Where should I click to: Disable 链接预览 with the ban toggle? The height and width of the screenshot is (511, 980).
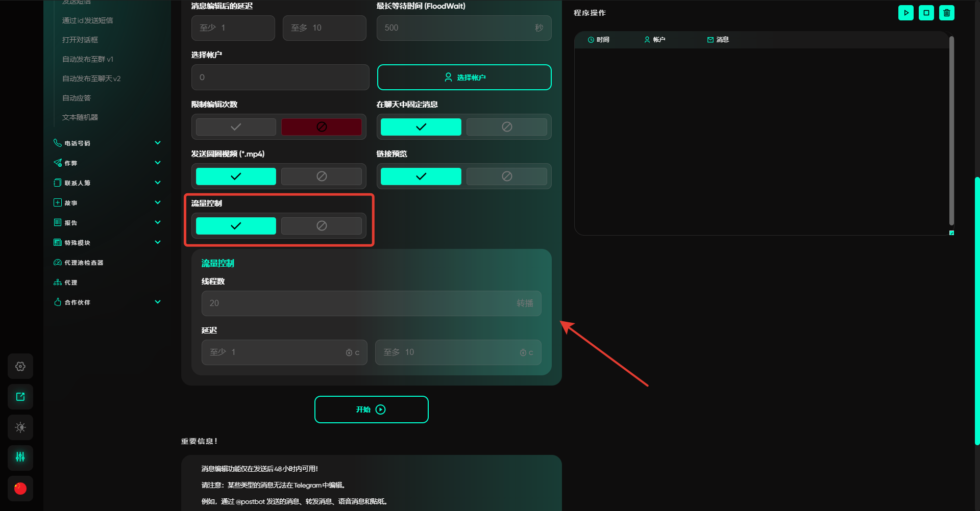[506, 176]
